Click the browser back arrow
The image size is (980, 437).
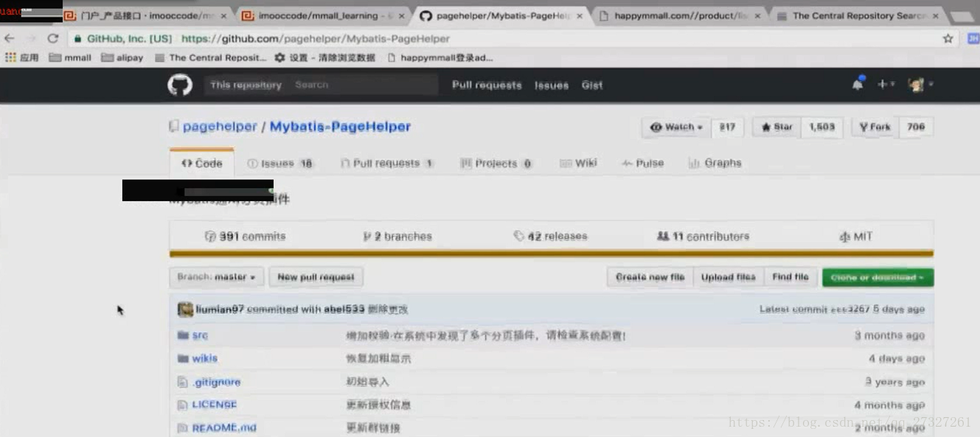10,38
